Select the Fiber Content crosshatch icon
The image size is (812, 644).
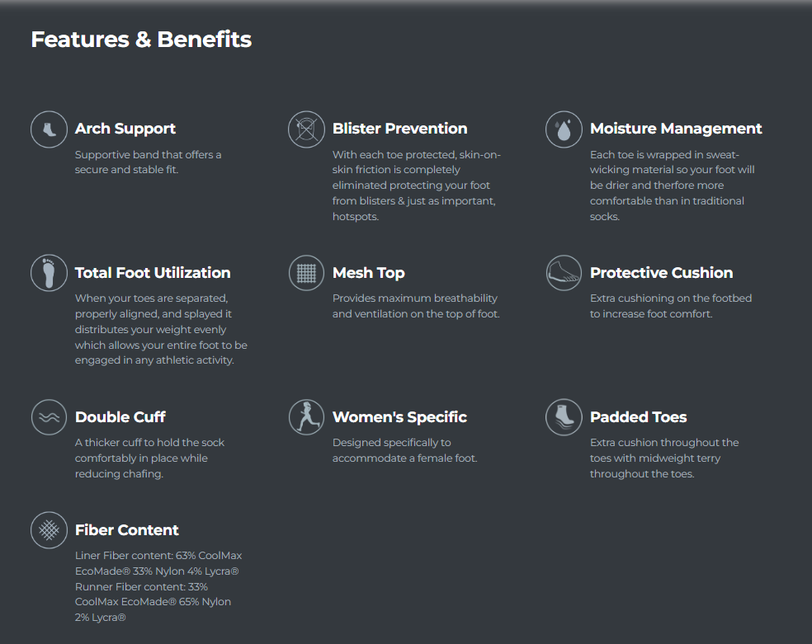(49, 529)
